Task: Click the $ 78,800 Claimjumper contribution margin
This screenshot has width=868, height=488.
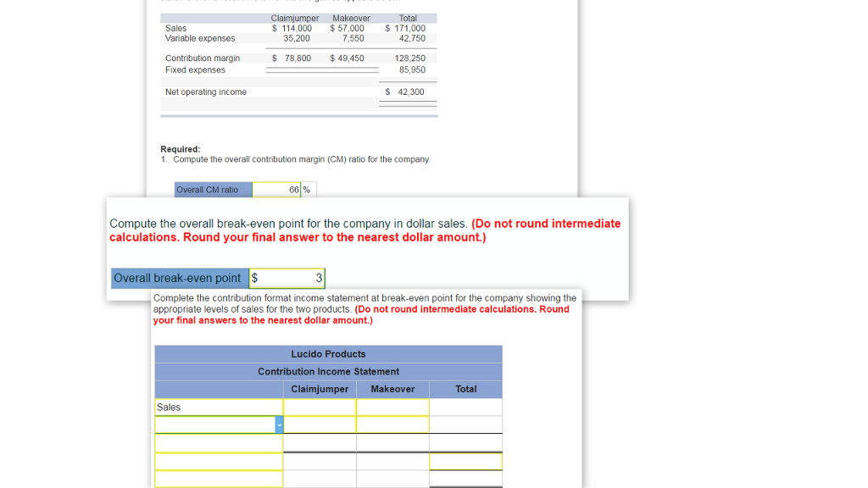Action: (x=292, y=58)
